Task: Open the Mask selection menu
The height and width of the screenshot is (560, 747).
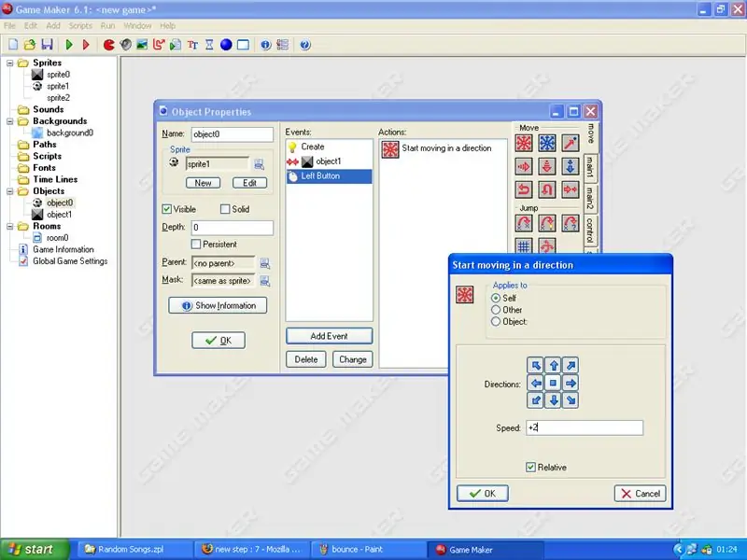Action: (265, 281)
